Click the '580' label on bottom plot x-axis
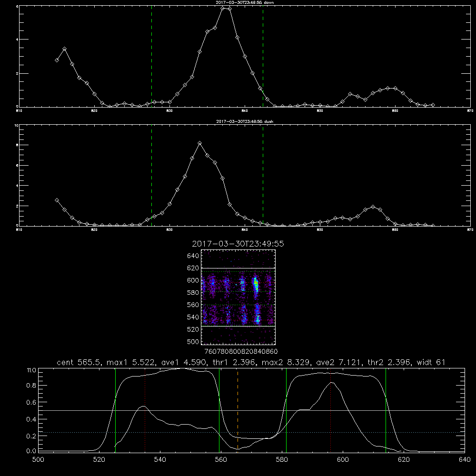The image size is (476, 476). pyautogui.click(x=282, y=460)
